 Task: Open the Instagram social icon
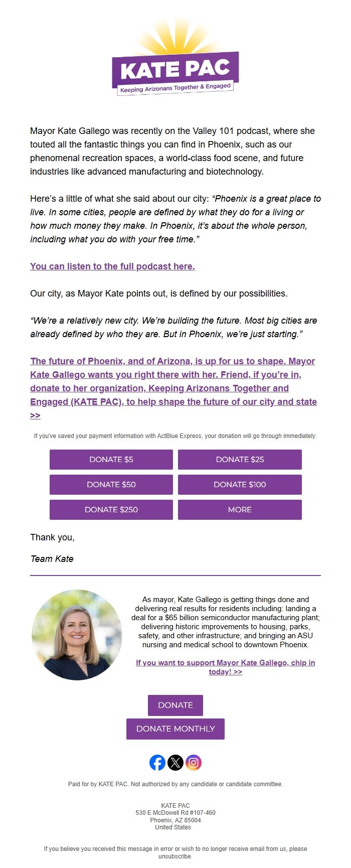194,763
